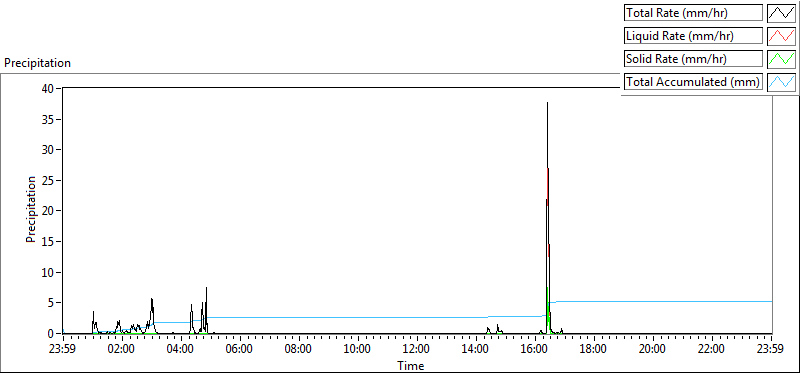Click the Precipitation graph caption above the plot
Viewport: 800px width, 373px height.
coord(37,63)
